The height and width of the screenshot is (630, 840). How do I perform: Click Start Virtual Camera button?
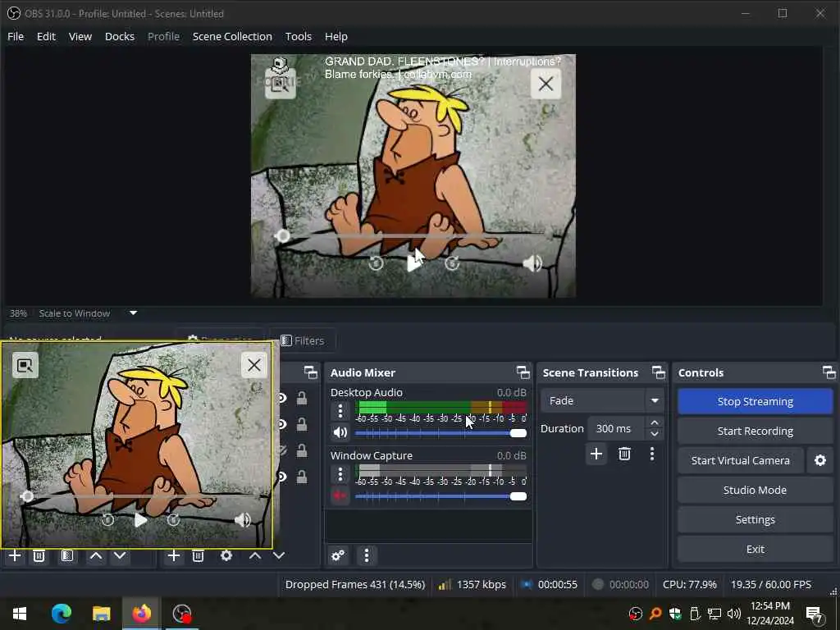pyautogui.click(x=741, y=460)
